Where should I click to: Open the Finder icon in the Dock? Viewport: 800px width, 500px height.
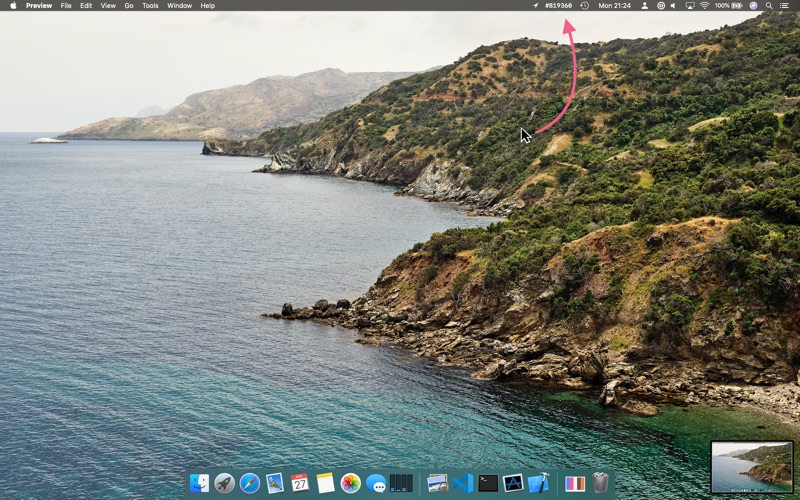click(199, 483)
